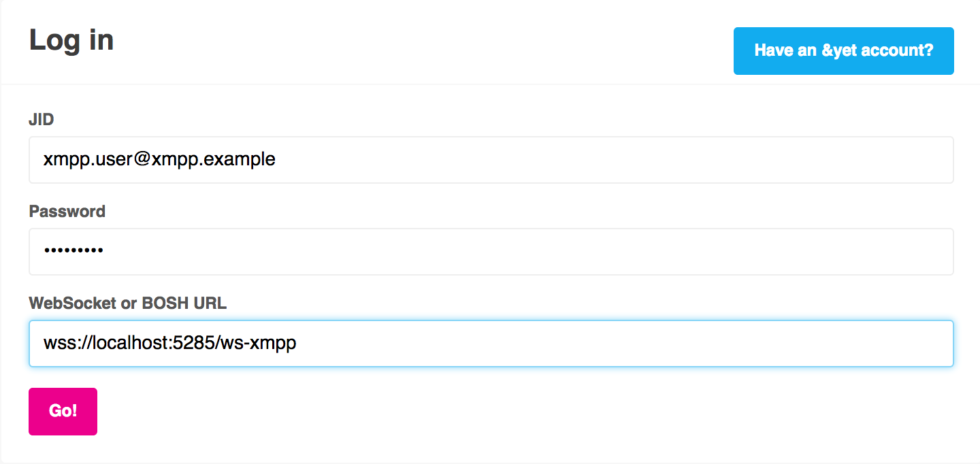980x464 pixels.
Task: Place cursor after "ws-xmpp" in URL field
Action: (297, 344)
